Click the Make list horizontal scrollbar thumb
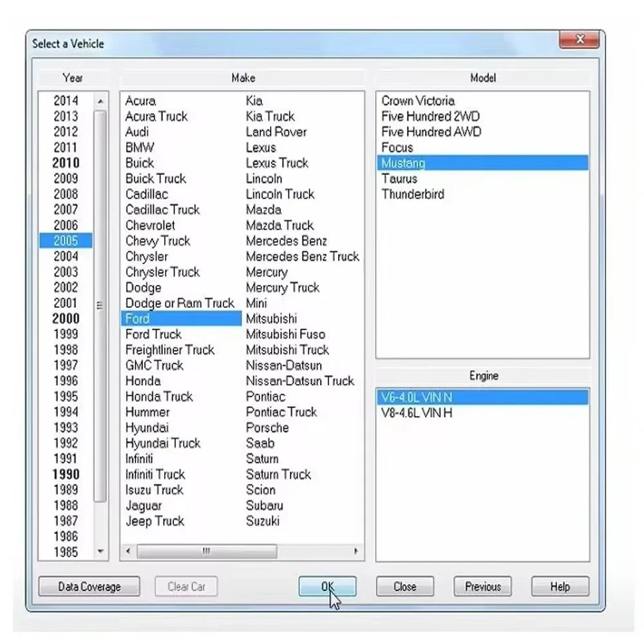This screenshot has height=644, width=644. tap(207, 551)
